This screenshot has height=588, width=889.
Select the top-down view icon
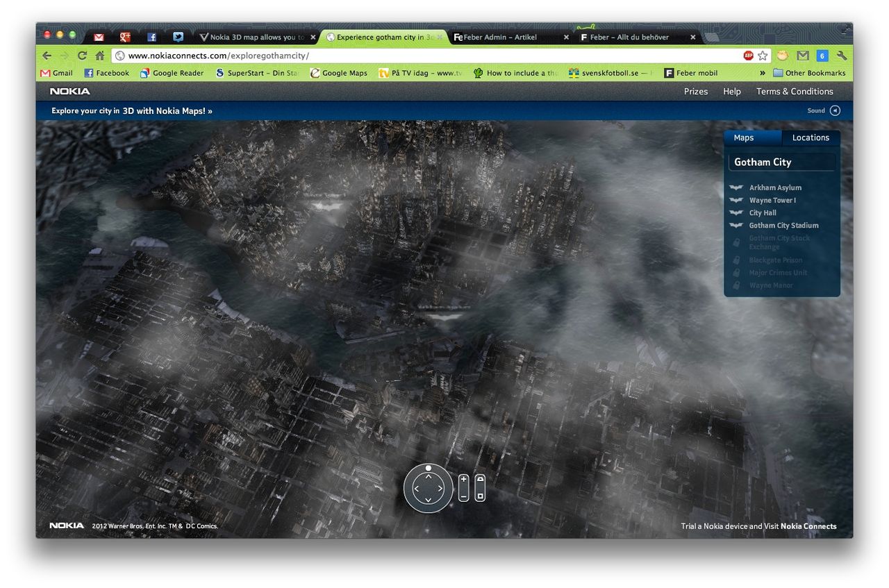[x=480, y=496]
